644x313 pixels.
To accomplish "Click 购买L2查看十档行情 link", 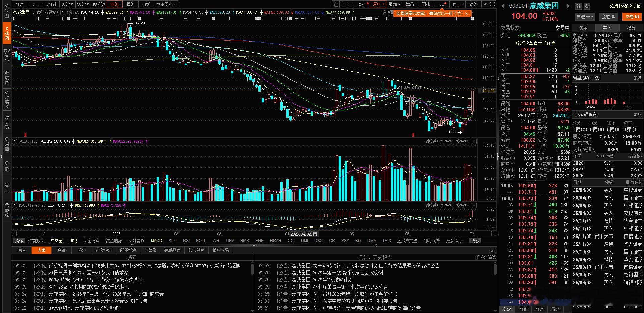I will click(x=535, y=43).
